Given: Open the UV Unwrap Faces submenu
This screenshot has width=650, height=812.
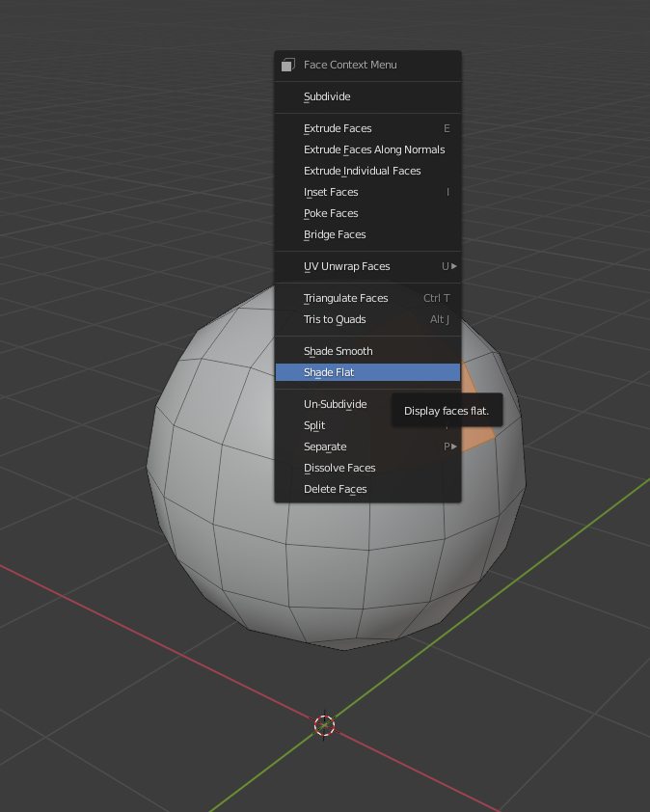Looking at the screenshot, I should click(x=367, y=267).
